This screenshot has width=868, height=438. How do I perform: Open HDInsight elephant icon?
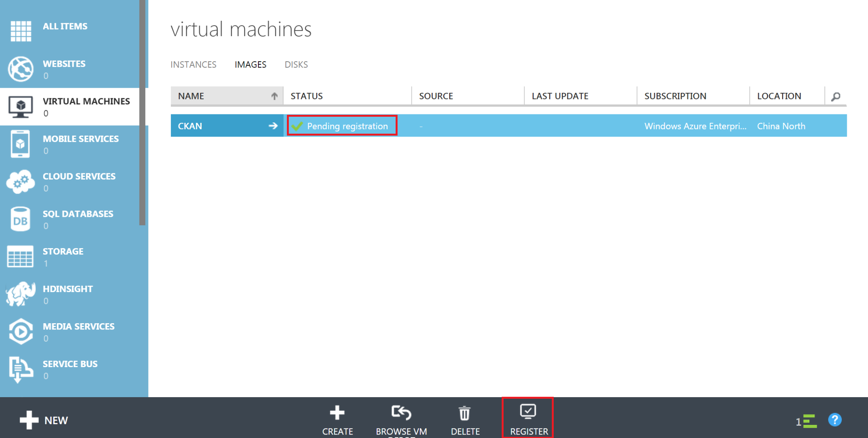(x=21, y=294)
